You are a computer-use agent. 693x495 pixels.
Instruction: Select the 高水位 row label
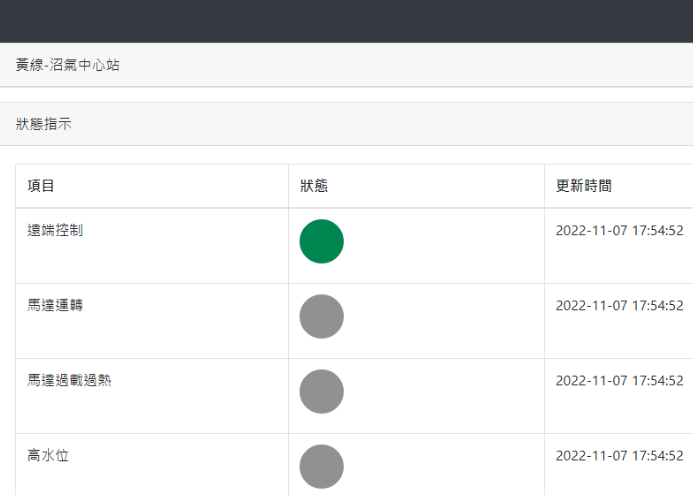(48, 456)
